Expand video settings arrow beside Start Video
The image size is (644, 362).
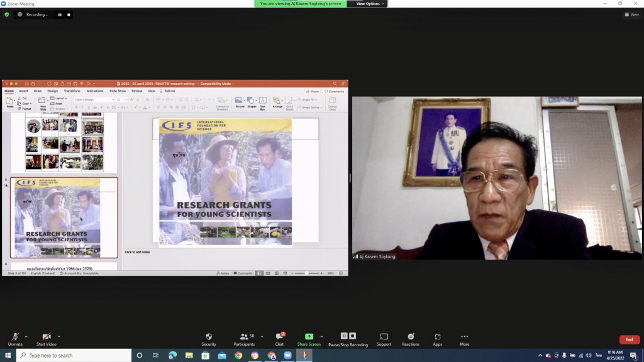(x=59, y=336)
